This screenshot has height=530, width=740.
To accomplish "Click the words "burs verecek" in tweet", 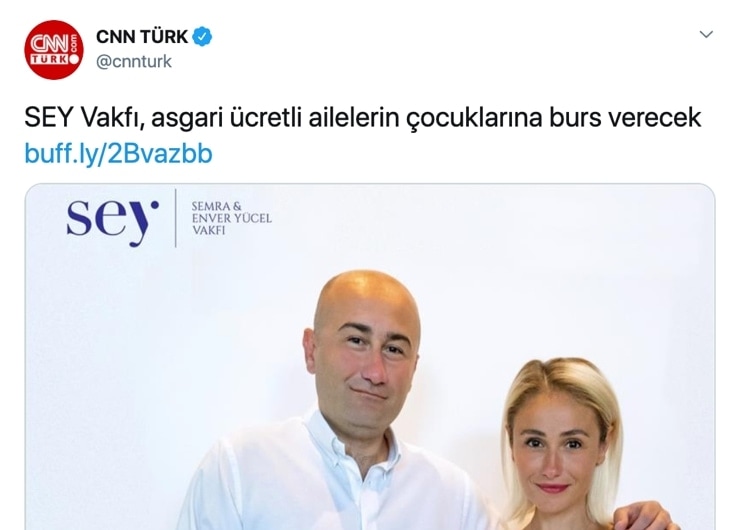I will (625, 118).
